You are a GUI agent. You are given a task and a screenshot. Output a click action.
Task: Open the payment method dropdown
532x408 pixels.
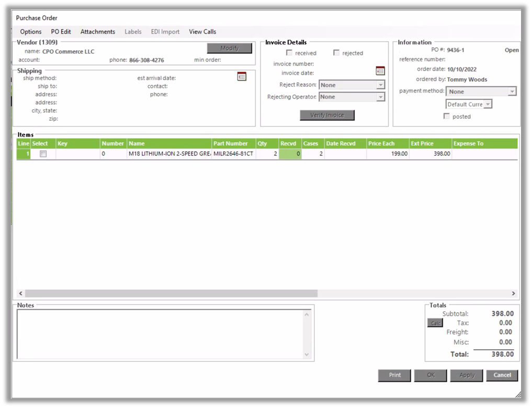point(512,92)
